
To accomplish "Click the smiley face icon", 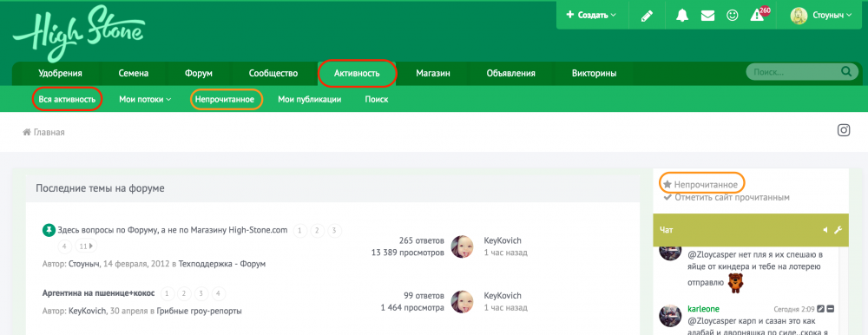I will (x=733, y=16).
